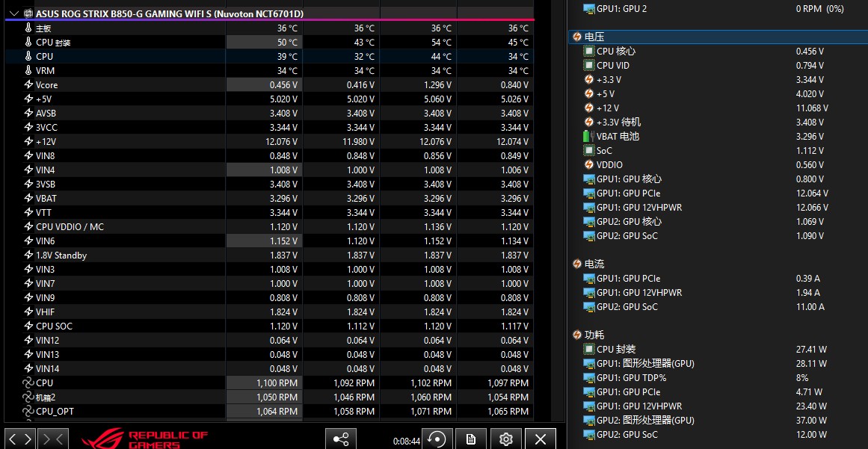Click the 54 °C CPU 封装 maximum value

pos(441,43)
